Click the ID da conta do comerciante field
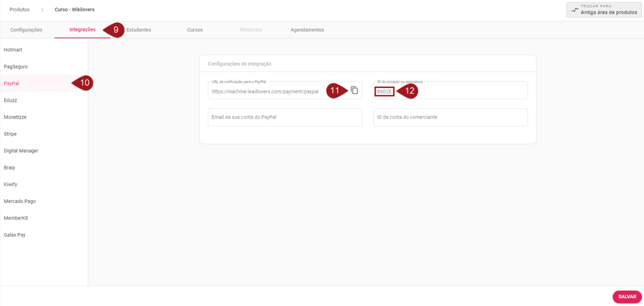The image size is (644, 306). point(450,117)
